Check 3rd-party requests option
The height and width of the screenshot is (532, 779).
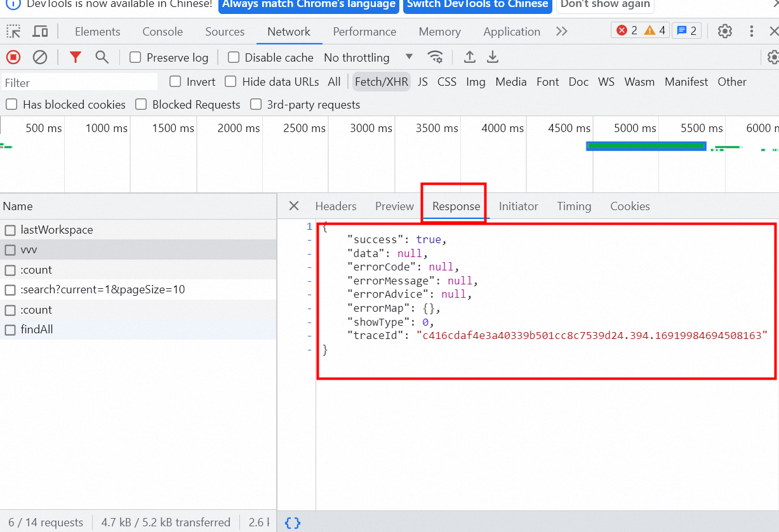pos(256,104)
